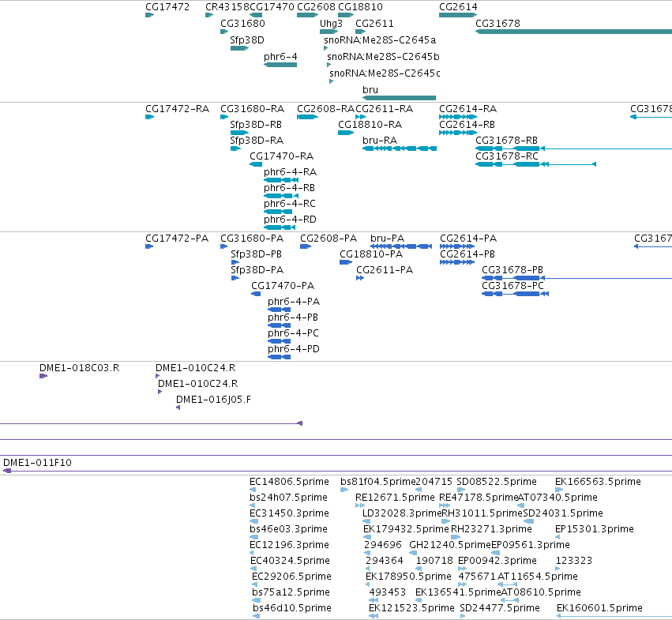Select the CG18810 gene label

(x=360, y=7)
